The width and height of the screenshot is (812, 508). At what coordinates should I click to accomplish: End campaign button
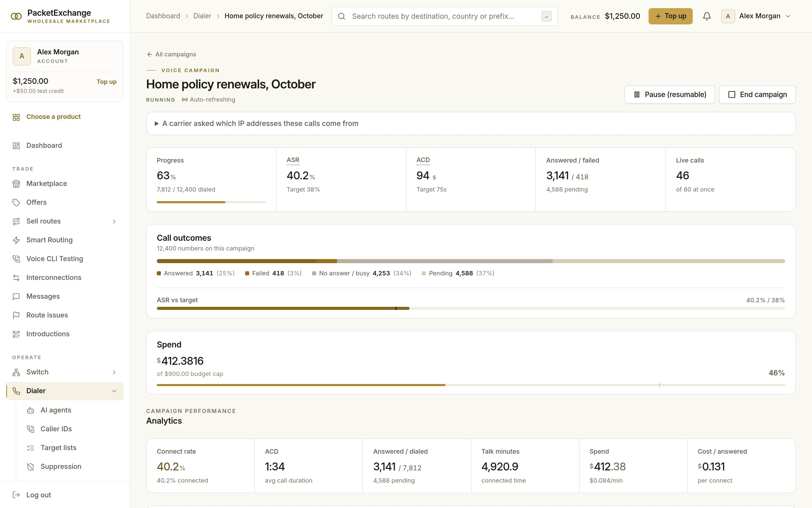pos(757,95)
